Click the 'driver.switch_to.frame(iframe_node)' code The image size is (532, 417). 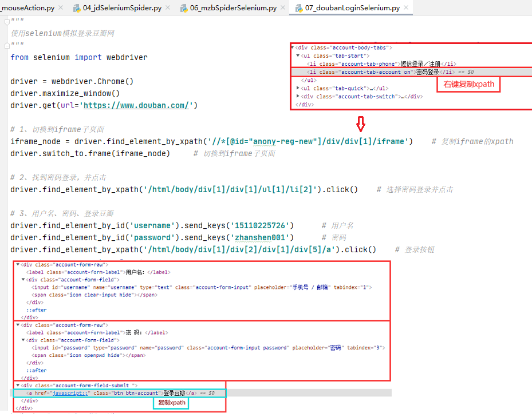pos(90,153)
